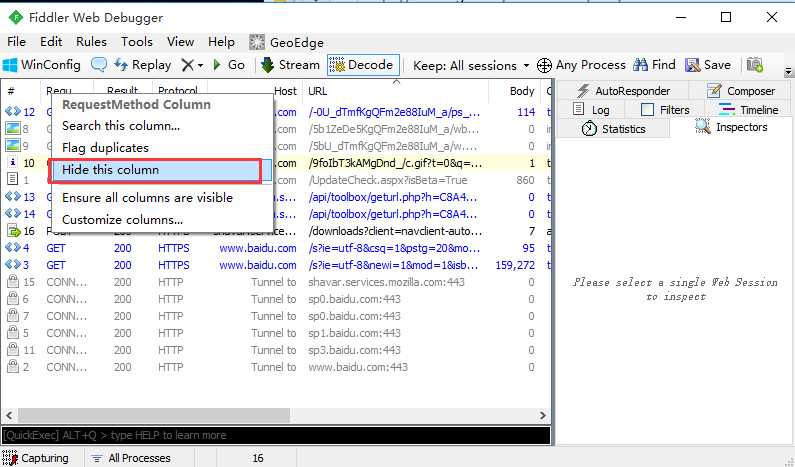Select session 12 row icon
Image resolution: width=795 pixels, height=467 pixels.
point(13,112)
